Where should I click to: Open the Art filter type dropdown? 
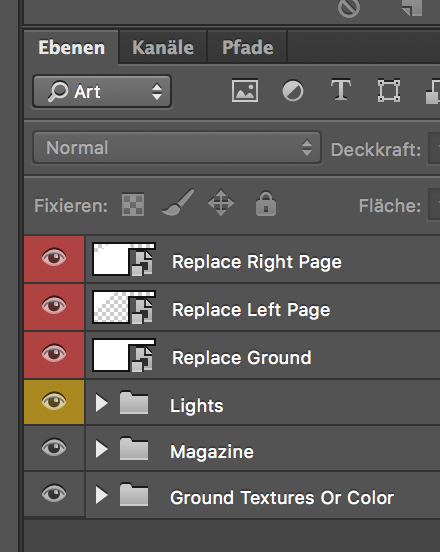click(x=102, y=92)
